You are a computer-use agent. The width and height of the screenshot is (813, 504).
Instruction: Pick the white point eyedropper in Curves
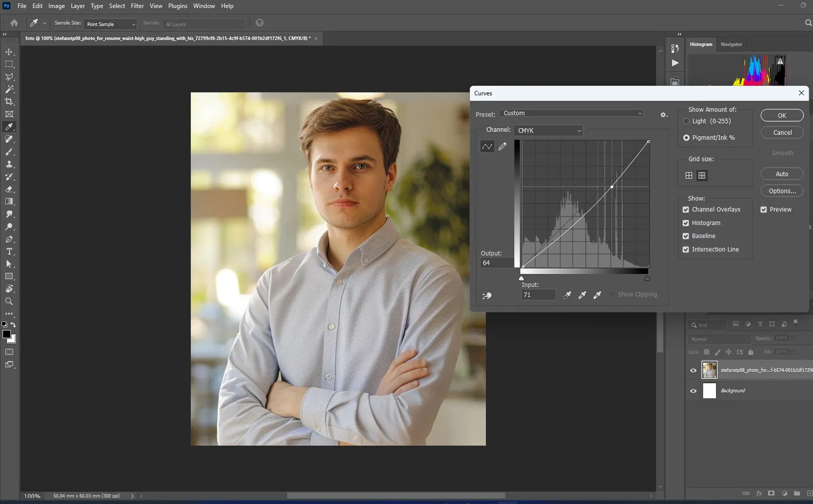coord(597,295)
